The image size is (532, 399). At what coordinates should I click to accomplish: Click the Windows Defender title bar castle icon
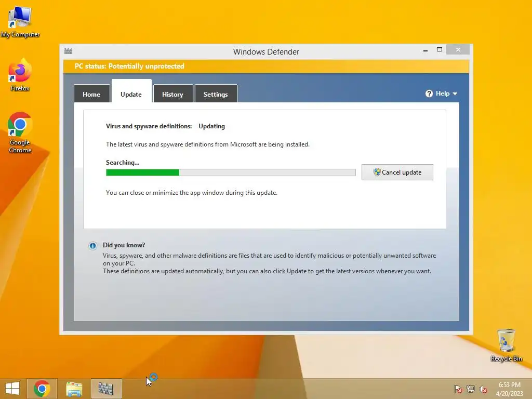coord(69,51)
